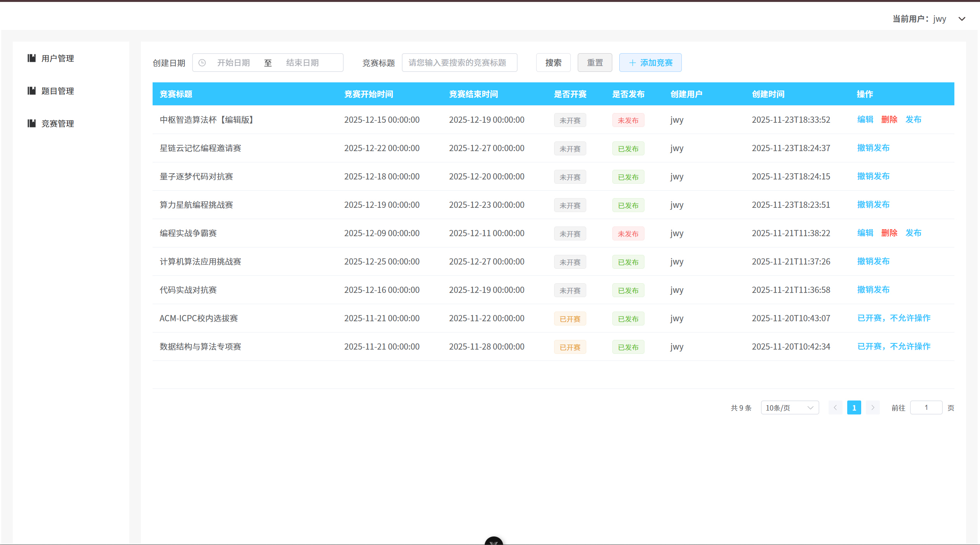Screen dimensions: 980x545
Task: Click the 题目管理 sidebar book icon
Action: pos(31,91)
